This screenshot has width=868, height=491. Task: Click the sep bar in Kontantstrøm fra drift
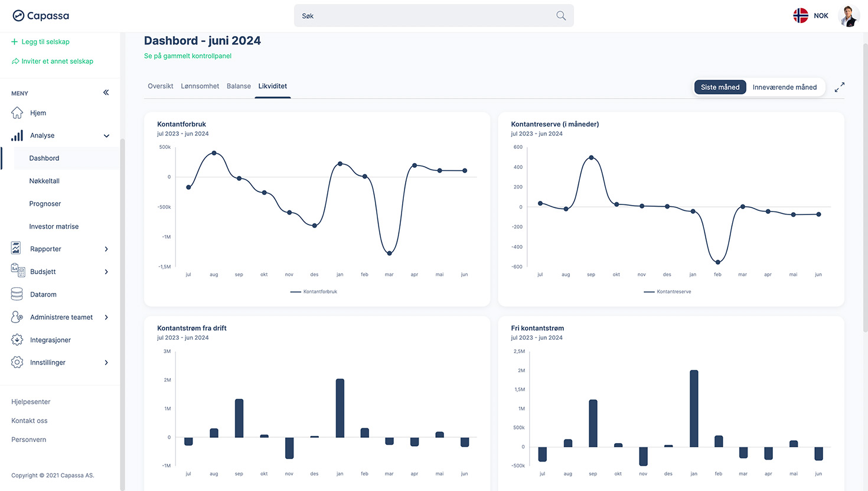coord(239,418)
